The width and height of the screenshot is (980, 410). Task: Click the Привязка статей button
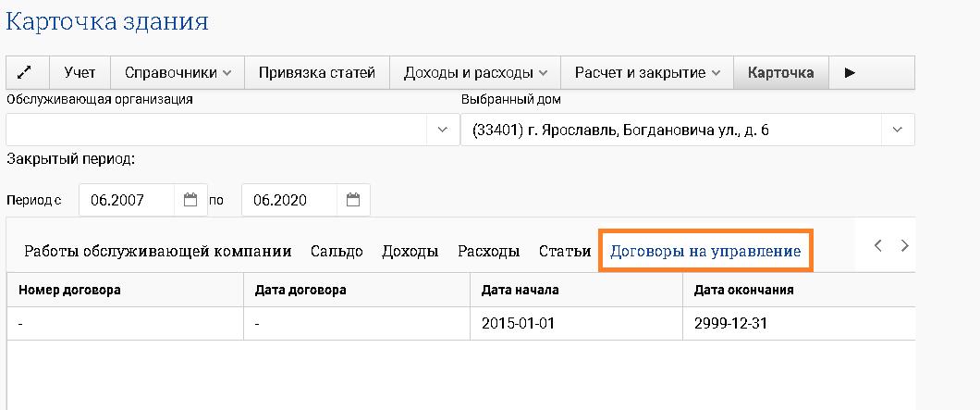pyautogui.click(x=316, y=72)
